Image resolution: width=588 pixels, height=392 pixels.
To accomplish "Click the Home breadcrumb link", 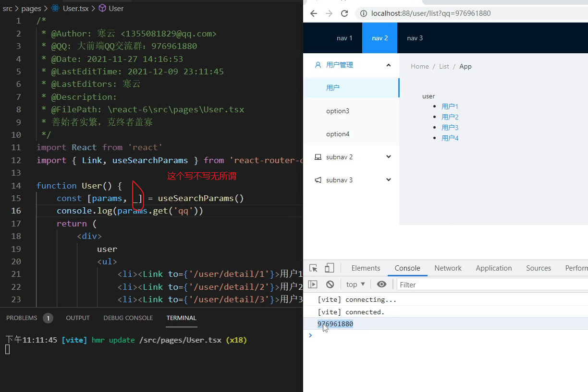I will pos(419,66).
